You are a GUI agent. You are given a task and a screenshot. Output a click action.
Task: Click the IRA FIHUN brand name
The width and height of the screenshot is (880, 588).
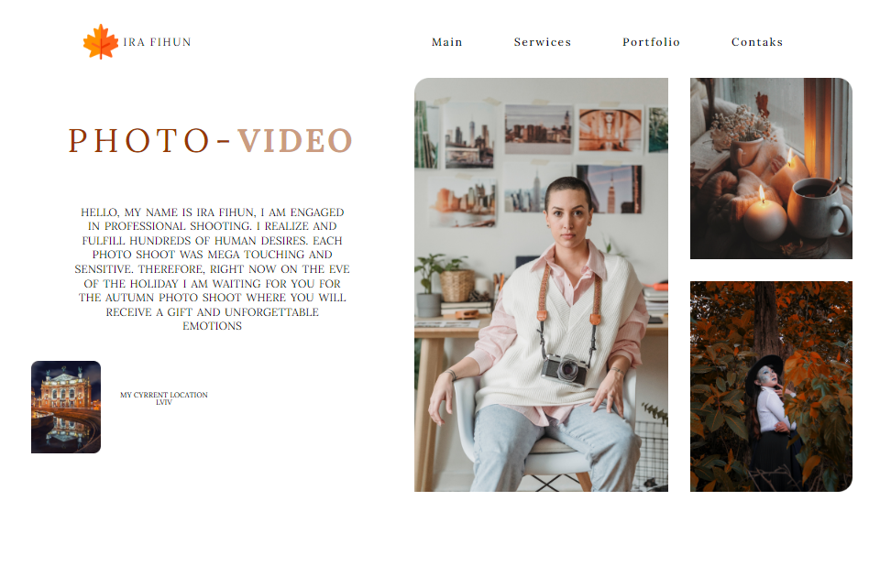157,42
